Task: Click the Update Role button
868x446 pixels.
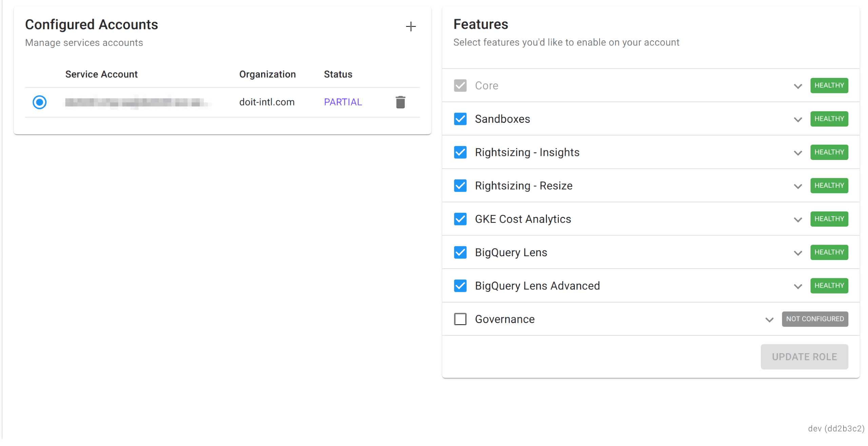Action: tap(804, 357)
